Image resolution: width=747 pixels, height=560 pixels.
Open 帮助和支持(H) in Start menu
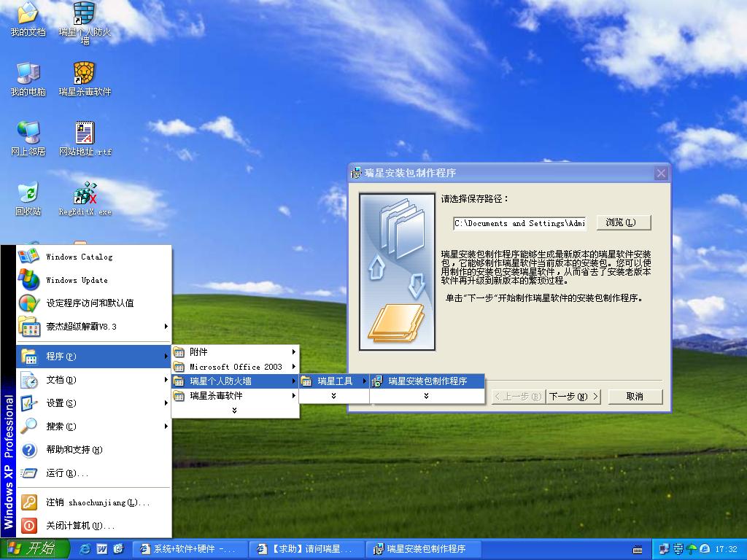pos(94,449)
